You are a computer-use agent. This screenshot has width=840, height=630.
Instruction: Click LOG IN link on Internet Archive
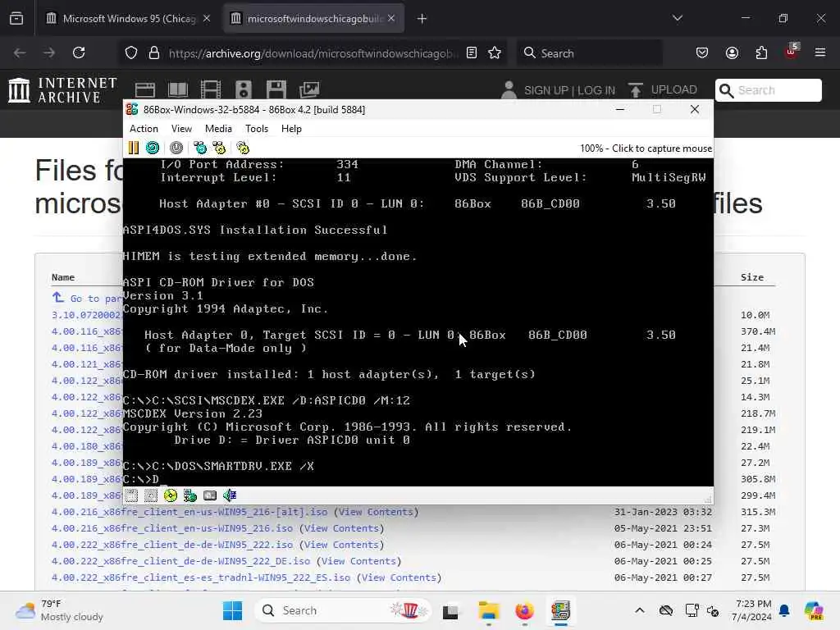(x=596, y=90)
